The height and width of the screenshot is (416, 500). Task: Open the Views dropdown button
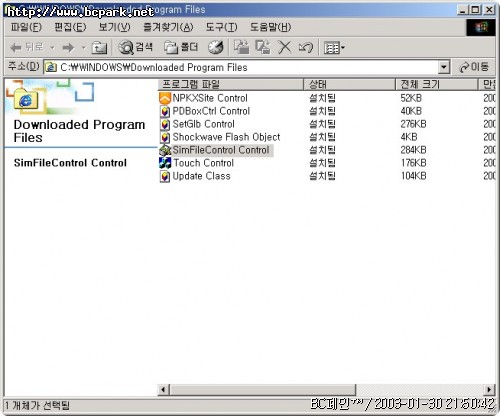pyautogui.click(x=334, y=48)
